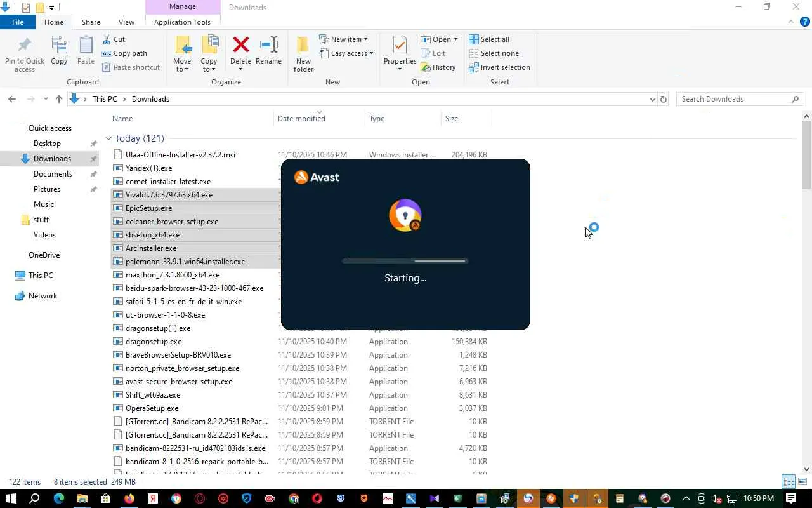This screenshot has height=508, width=812.
Task: Click Invert selection
Action: click(x=499, y=67)
